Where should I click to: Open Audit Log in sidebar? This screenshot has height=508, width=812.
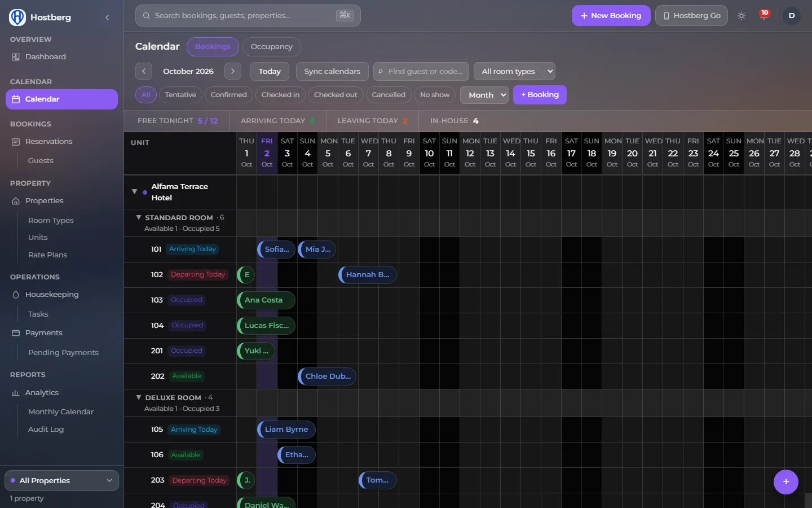[x=46, y=430]
